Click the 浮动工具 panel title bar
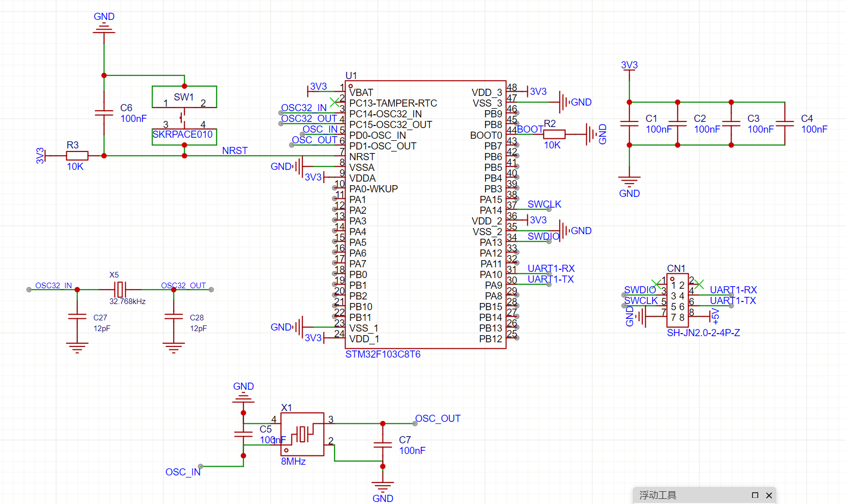 (705, 495)
